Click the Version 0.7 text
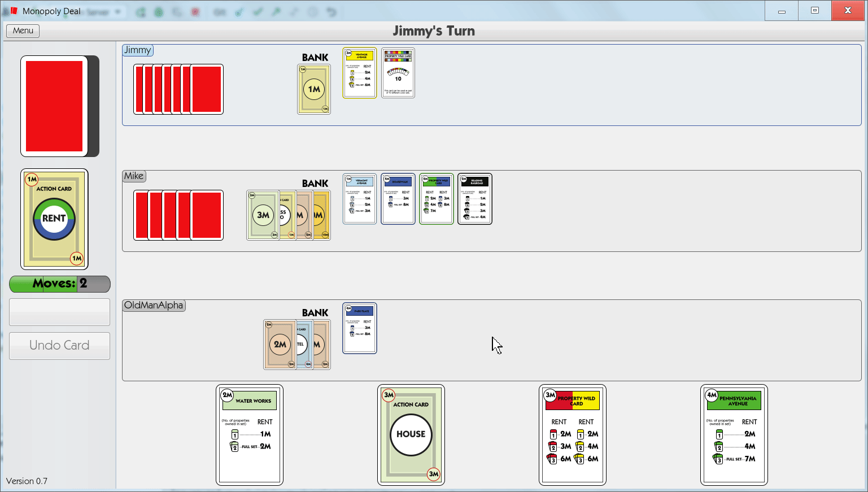The width and height of the screenshot is (868, 492). point(27,481)
